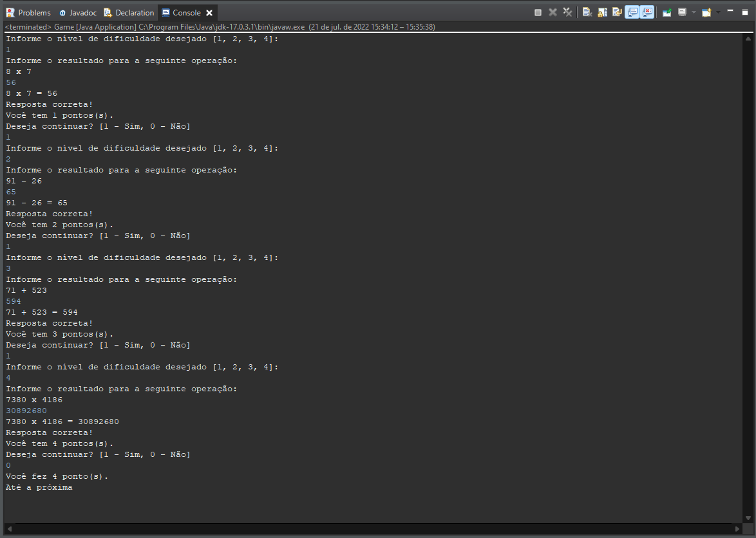Click the Terminate button
The width and height of the screenshot is (756, 538).
click(x=539, y=12)
